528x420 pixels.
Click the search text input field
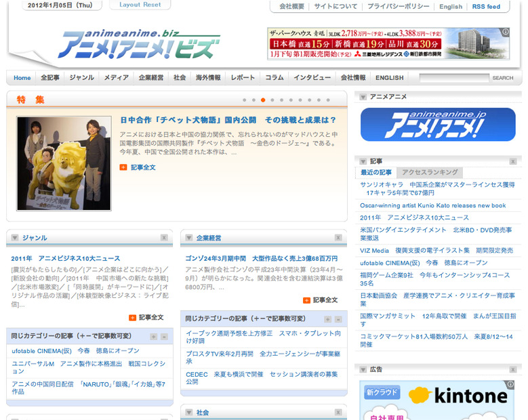[453, 78]
